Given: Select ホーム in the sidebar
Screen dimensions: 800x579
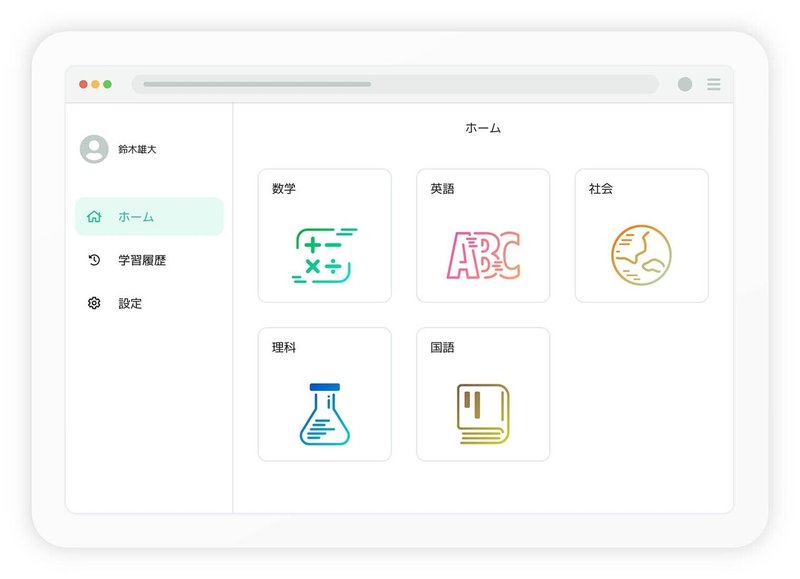Looking at the screenshot, I should coord(149,216).
